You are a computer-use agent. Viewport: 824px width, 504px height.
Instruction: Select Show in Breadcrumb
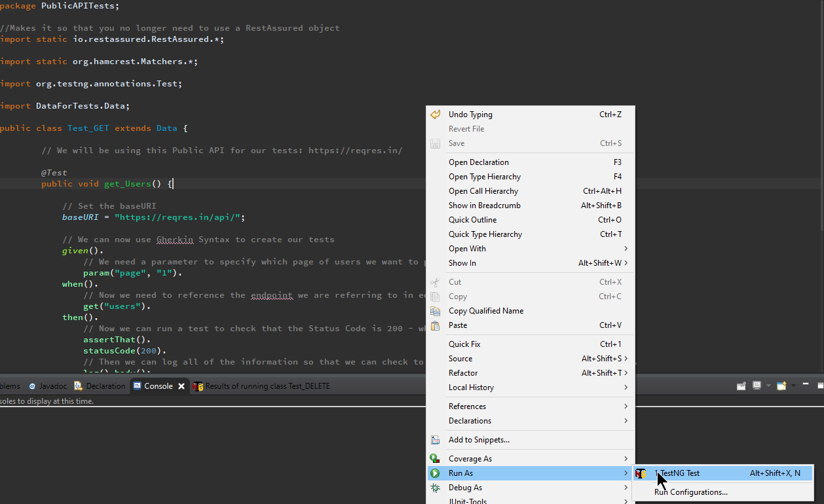pos(531,206)
